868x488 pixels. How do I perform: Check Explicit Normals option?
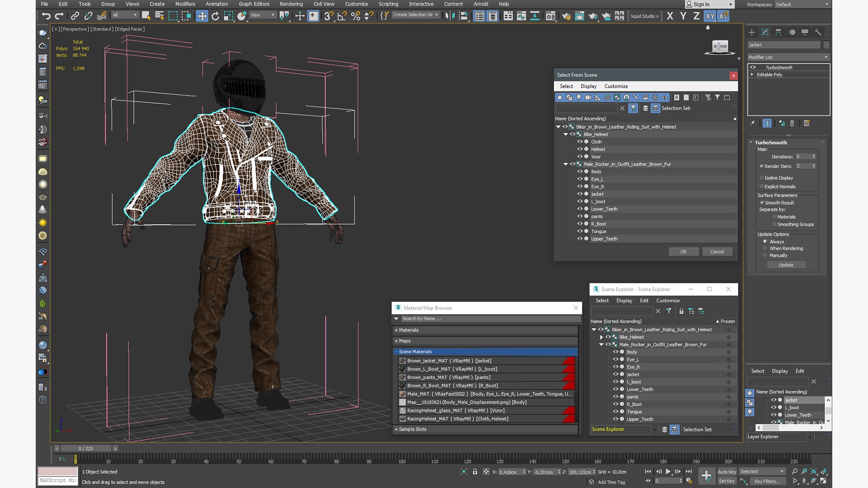[762, 187]
